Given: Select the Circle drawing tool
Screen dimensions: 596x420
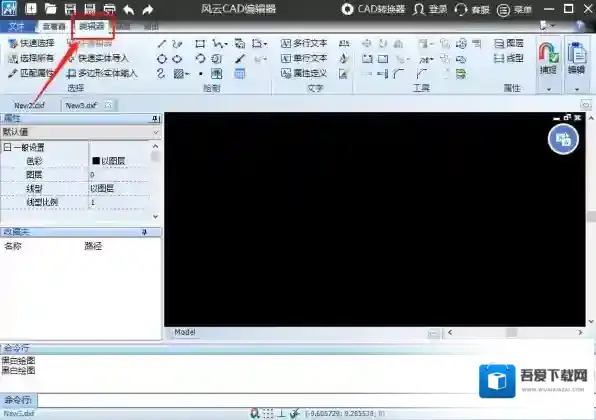Looking at the screenshot, I should pyautogui.click(x=162, y=59).
